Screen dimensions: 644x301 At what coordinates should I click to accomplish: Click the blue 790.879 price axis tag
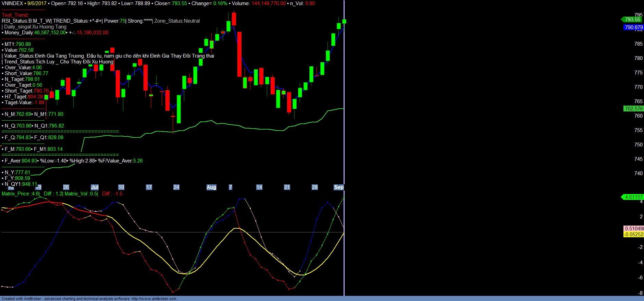coord(633,27)
